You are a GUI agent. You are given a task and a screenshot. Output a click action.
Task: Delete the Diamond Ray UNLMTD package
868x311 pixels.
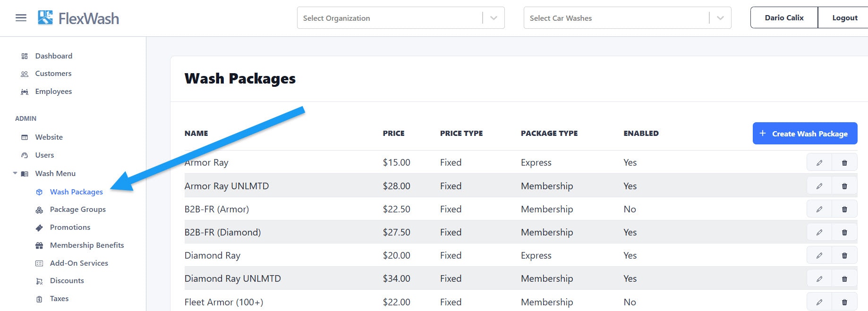click(x=844, y=279)
